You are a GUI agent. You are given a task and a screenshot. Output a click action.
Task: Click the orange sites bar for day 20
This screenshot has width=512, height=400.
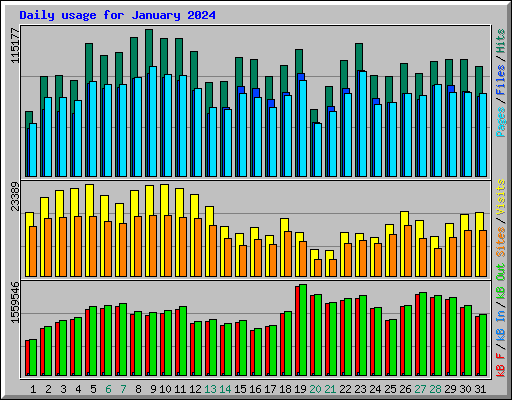pyautogui.click(x=318, y=268)
